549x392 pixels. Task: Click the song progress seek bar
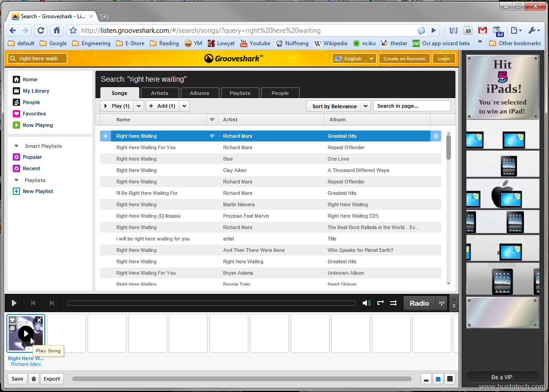coord(212,303)
